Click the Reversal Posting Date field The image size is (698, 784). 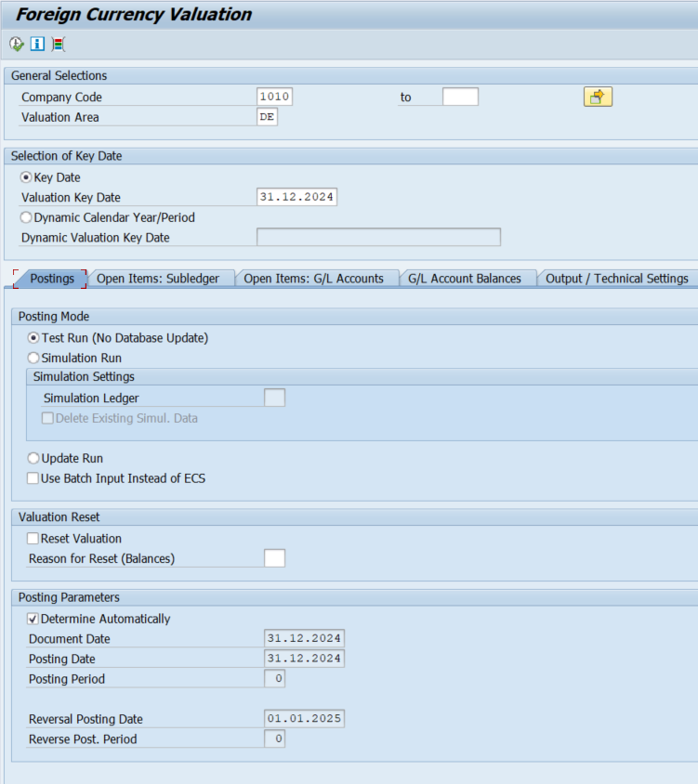point(304,718)
